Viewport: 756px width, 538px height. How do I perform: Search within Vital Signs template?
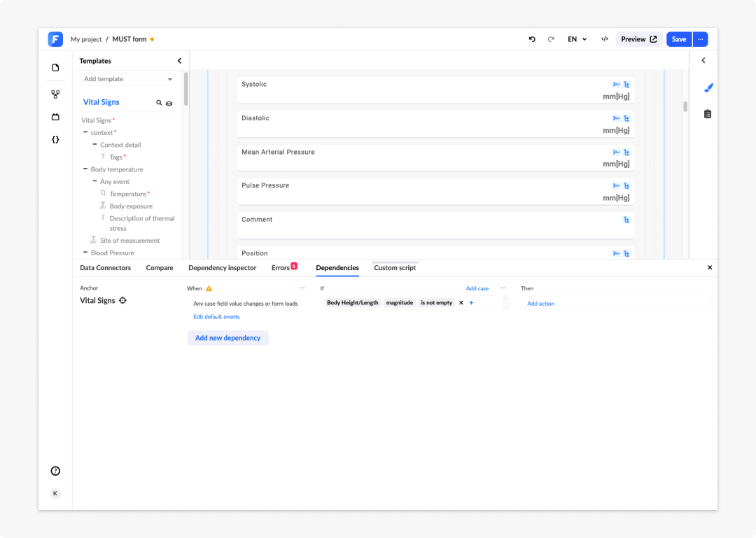[x=159, y=103]
